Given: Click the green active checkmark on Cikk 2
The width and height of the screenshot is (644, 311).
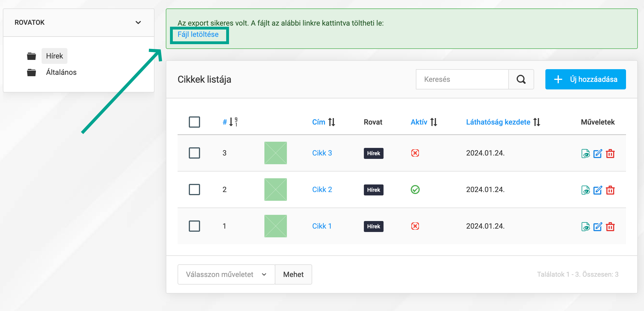Looking at the screenshot, I should (x=415, y=190).
